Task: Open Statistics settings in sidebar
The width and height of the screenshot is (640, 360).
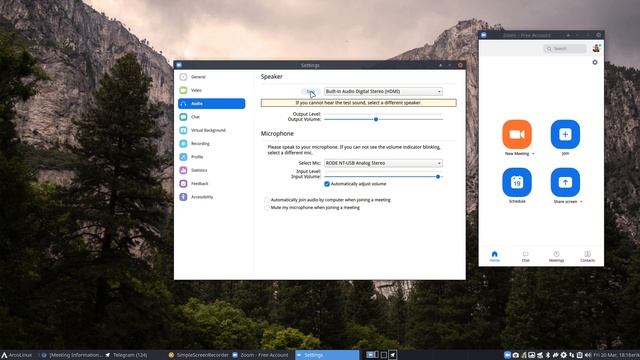Action: (x=211, y=170)
